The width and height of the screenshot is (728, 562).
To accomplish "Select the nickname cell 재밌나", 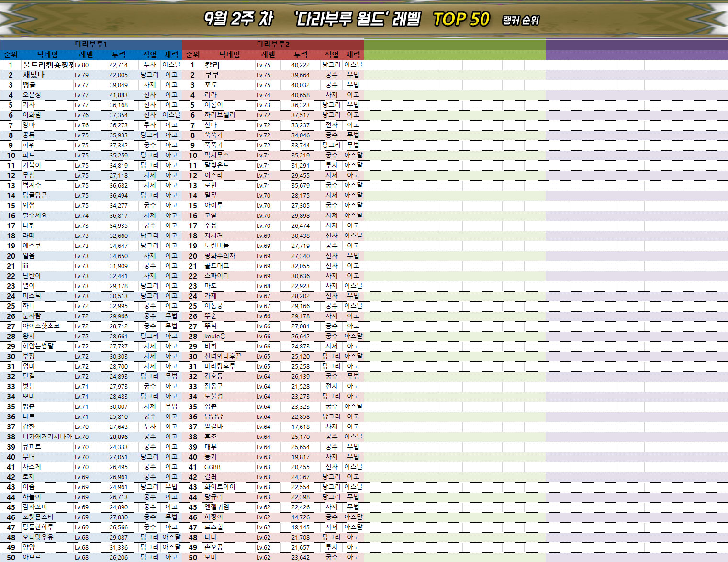I will [x=34, y=75].
